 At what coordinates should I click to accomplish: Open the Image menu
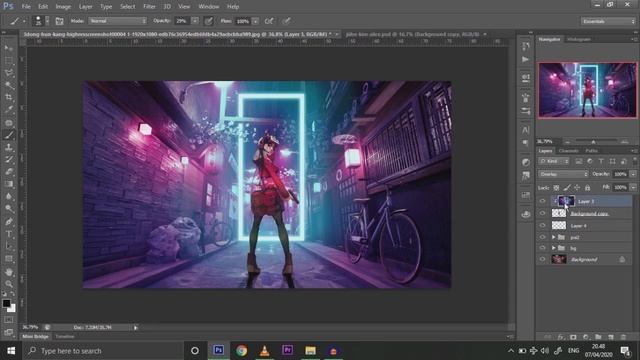click(63, 7)
